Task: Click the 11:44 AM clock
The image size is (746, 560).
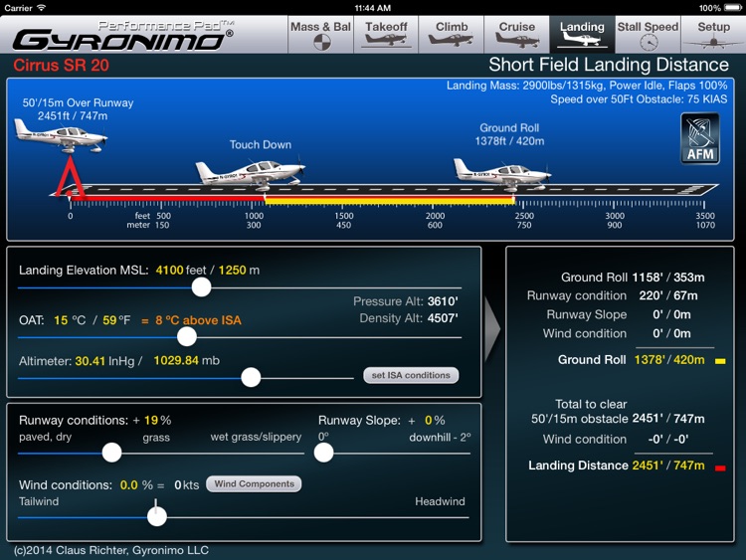Action: point(373,8)
